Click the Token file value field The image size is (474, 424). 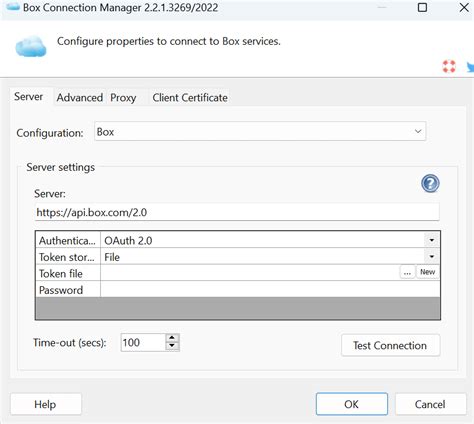click(250, 273)
